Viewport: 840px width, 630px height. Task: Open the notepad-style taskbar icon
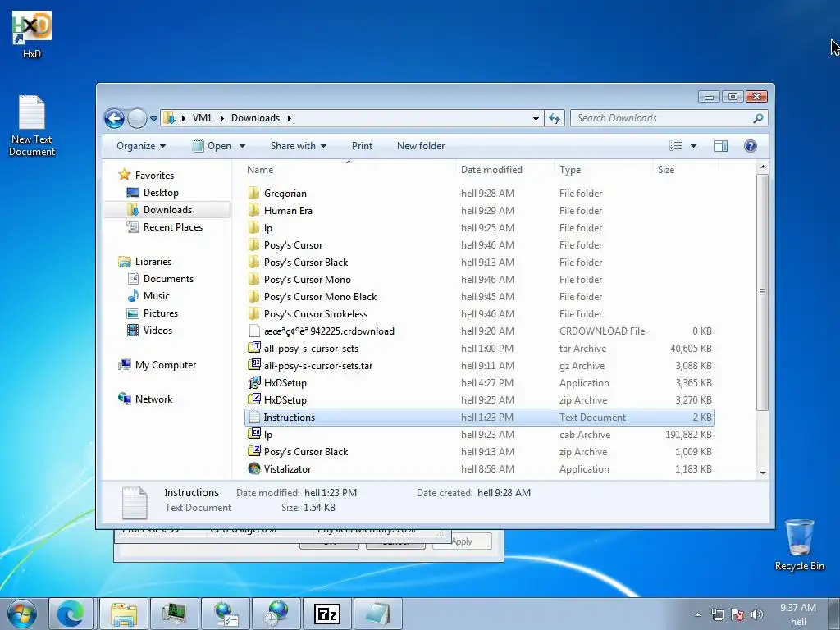(377, 614)
